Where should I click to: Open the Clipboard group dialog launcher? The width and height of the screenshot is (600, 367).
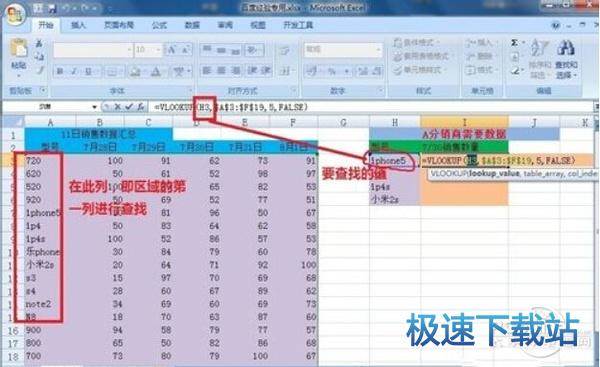coord(43,91)
